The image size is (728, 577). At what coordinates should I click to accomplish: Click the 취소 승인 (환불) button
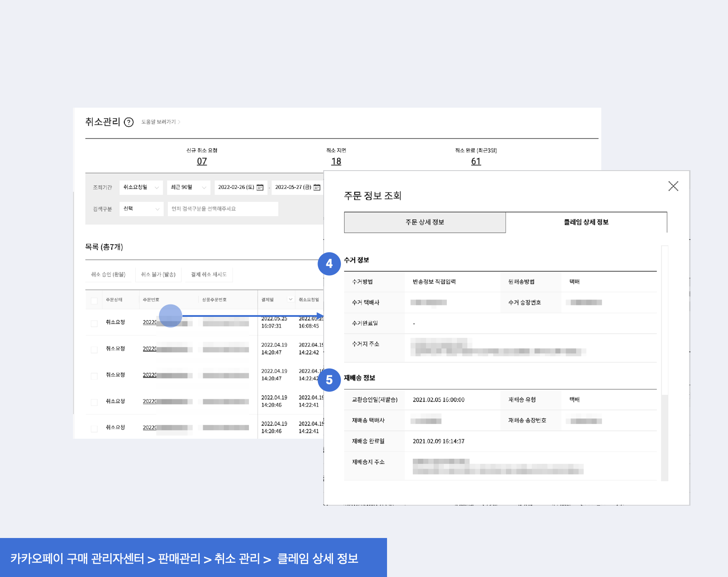pyautogui.click(x=108, y=275)
